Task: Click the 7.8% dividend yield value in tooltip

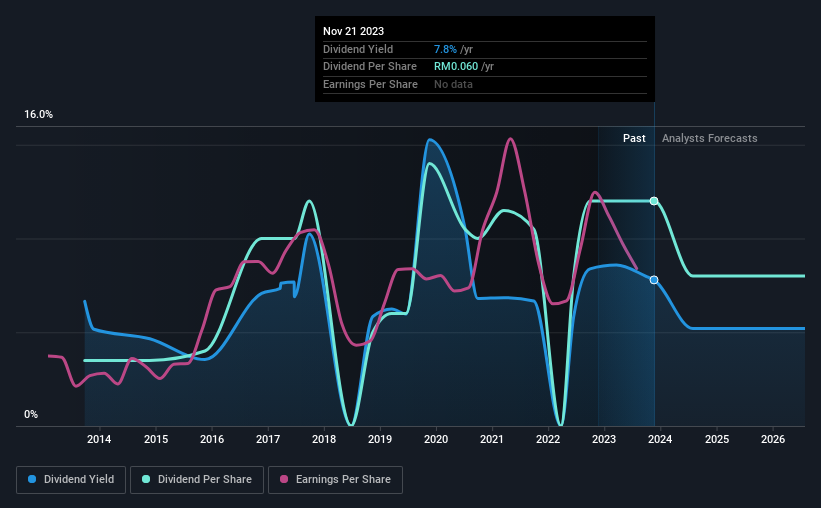Action: [x=445, y=49]
